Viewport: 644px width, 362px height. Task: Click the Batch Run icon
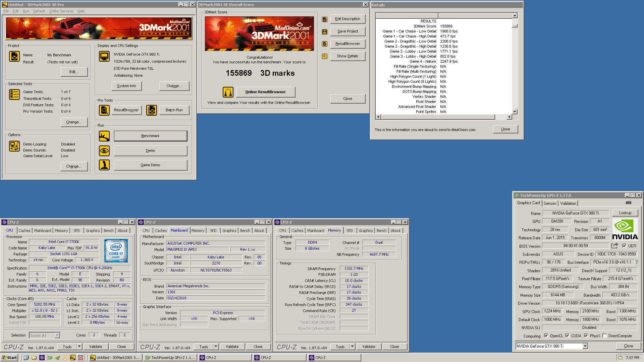[x=152, y=110]
